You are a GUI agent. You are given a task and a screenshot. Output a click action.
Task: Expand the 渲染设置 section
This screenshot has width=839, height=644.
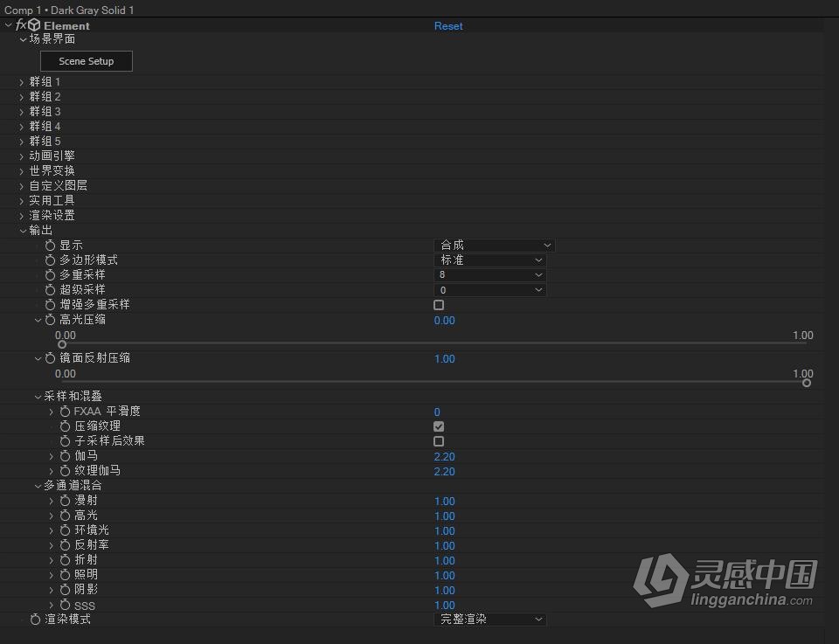coord(21,216)
